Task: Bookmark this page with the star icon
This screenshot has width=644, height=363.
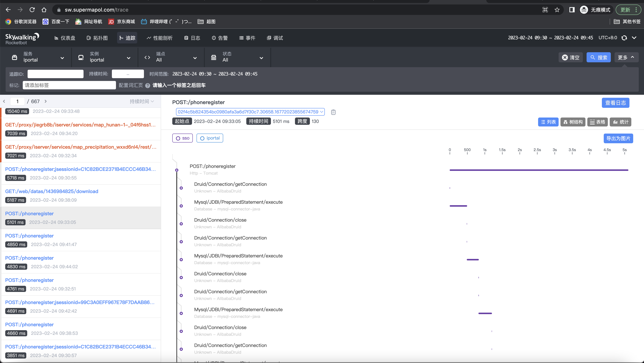Action: point(557,10)
